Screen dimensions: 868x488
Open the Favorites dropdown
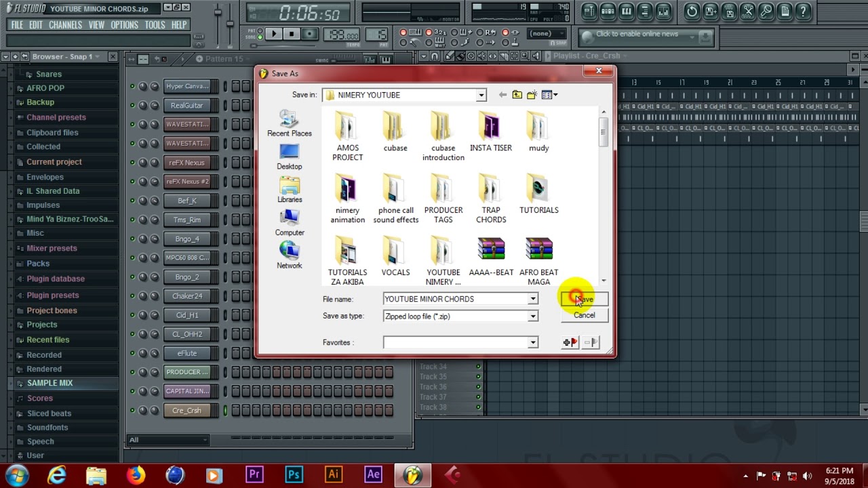pyautogui.click(x=533, y=343)
